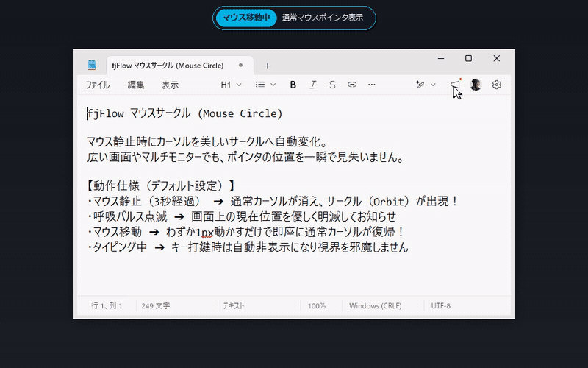Open Notepad settings gear
588x368 pixels.
point(497,85)
